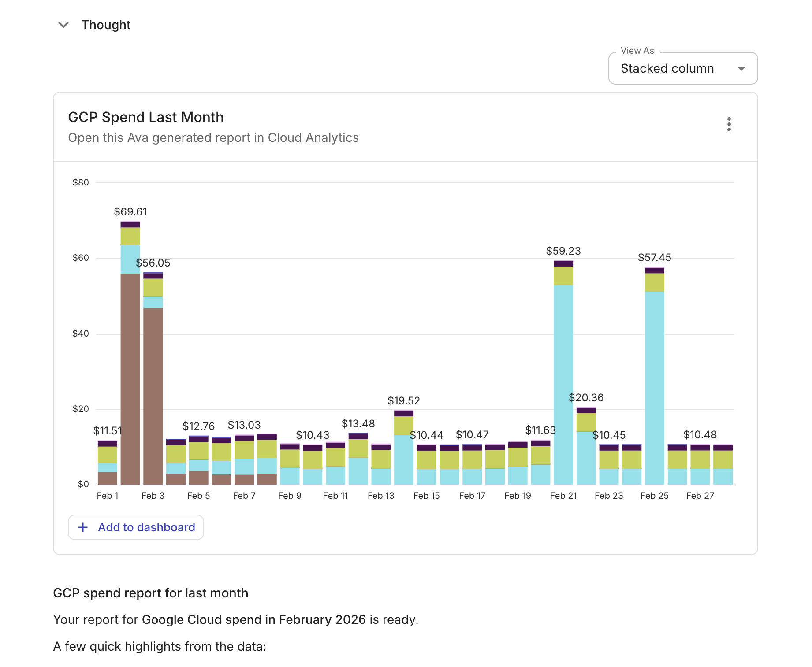Viewport: 812px width, 667px height.
Task: Select the yellow-green segment of the $69.61 bar
Action: (130, 236)
